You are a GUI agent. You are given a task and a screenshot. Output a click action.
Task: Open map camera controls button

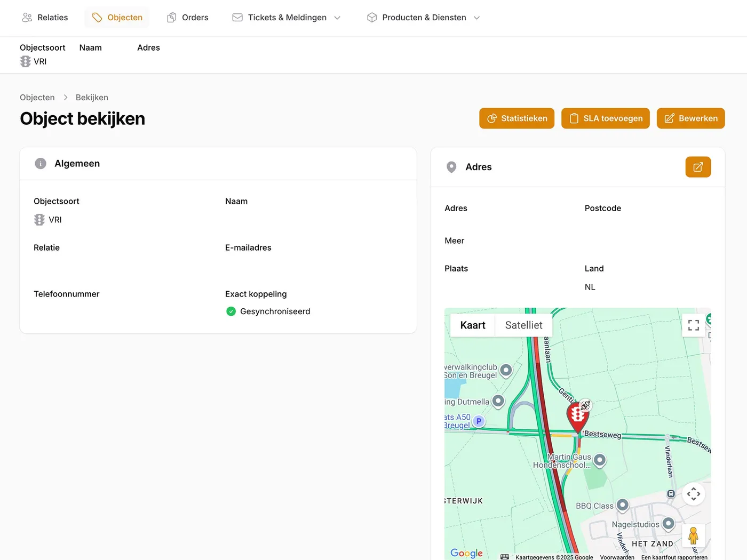pyautogui.click(x=694, y=494)
